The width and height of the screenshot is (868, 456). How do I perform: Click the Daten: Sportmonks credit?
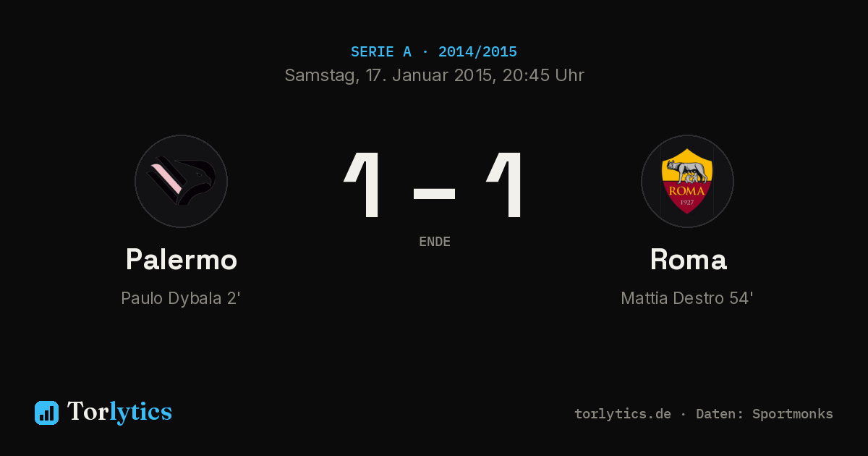tap(765, 414)
